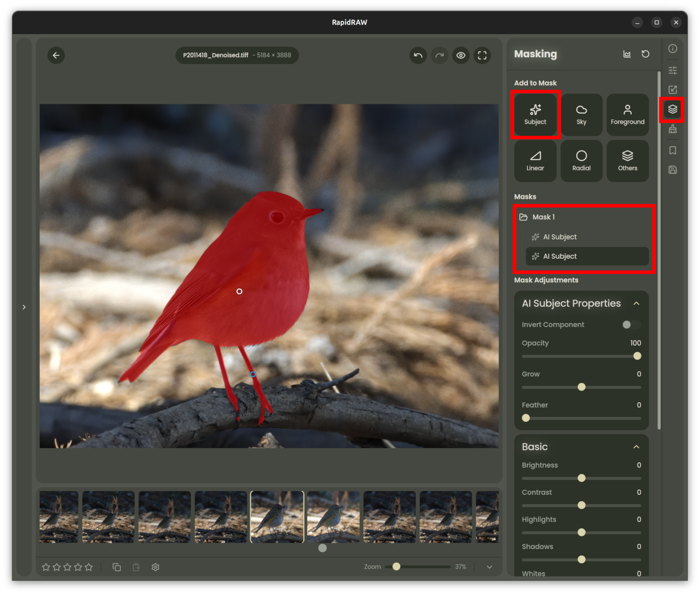Reset masks with the circular arrow icon
Viewport: 700px width, 594px height.
646,54
